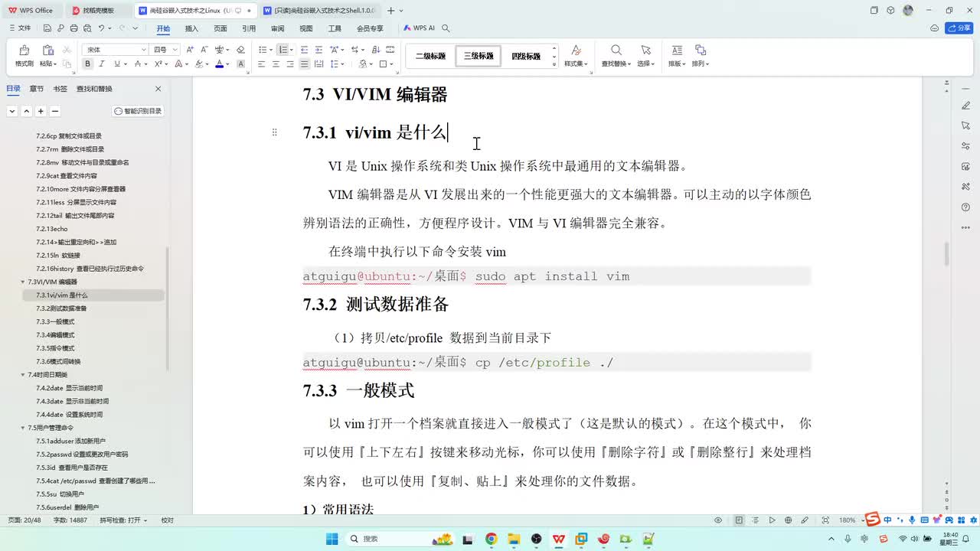The height and width of the screenshot is (551, 980).
Task: Collapse the 7.4时间日期类 outline node
Action: coord(22,375)
